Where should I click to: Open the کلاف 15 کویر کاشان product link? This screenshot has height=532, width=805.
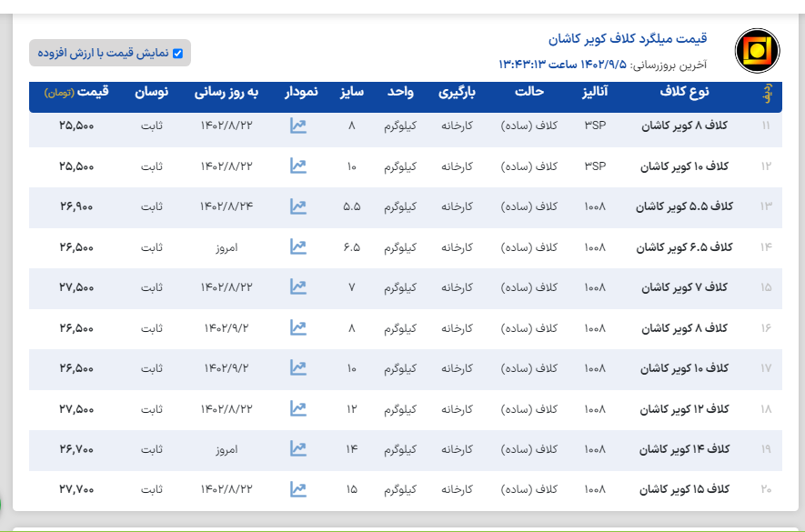[x=688, y=489]
